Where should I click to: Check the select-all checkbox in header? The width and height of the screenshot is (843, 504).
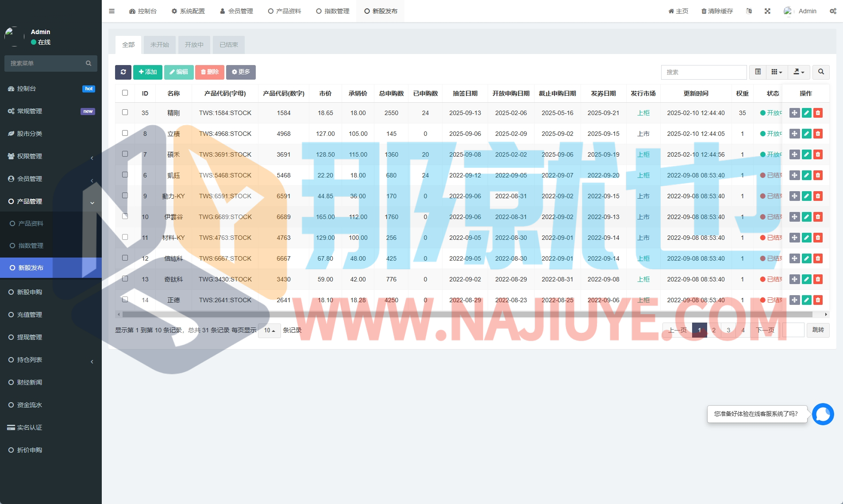[x=125, y=93]
